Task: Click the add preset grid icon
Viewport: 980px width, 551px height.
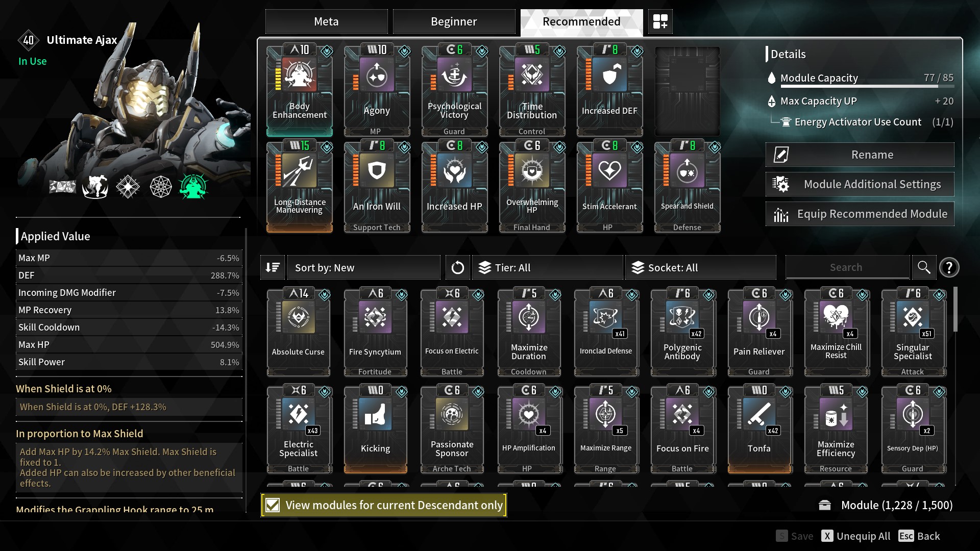Action: (x=660, y=21)
